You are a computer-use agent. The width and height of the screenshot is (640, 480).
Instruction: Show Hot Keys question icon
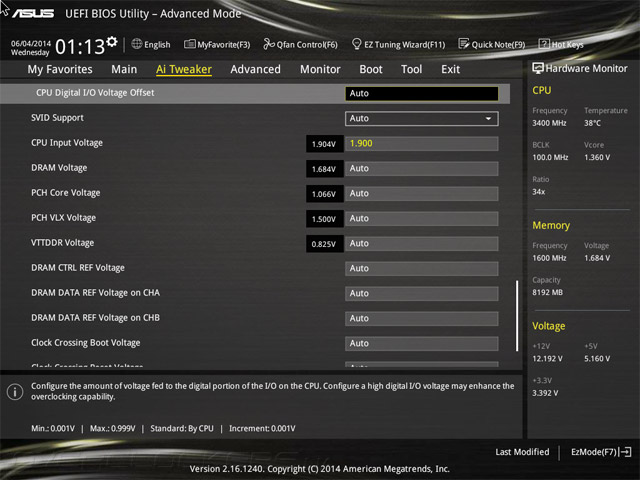click(544, 44)
